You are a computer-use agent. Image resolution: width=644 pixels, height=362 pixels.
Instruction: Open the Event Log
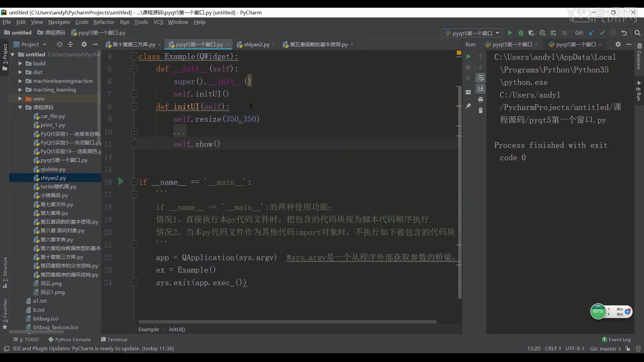tap(616, 340)
